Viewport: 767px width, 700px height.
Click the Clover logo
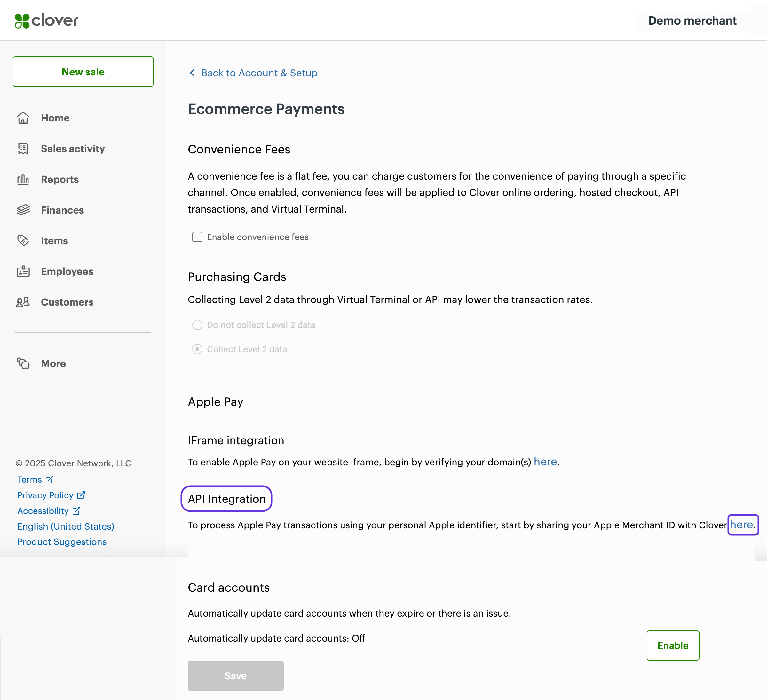[x=46, y=20]
